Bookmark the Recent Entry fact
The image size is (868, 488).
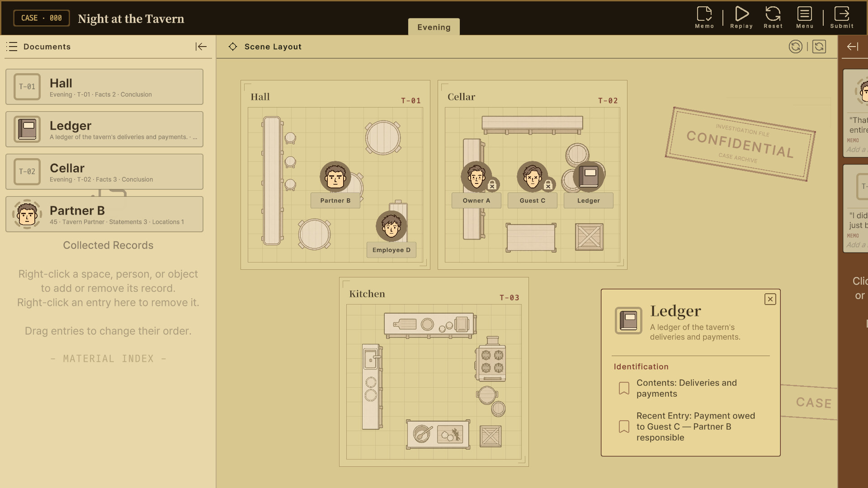coord(624,427)
